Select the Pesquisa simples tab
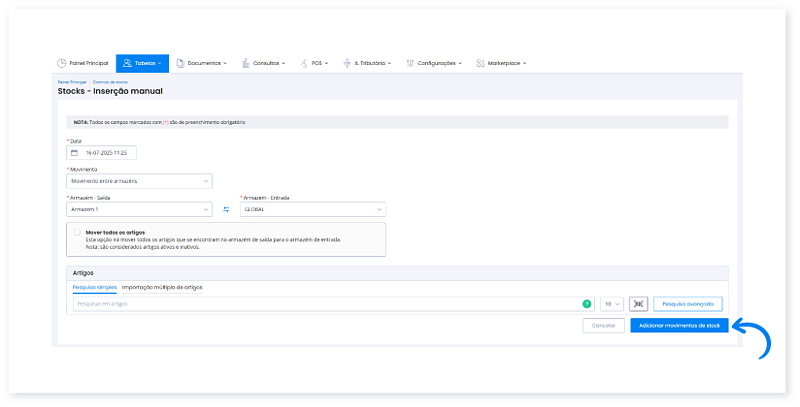The width and height of the screenshot is (800, 407). (95, 287)
